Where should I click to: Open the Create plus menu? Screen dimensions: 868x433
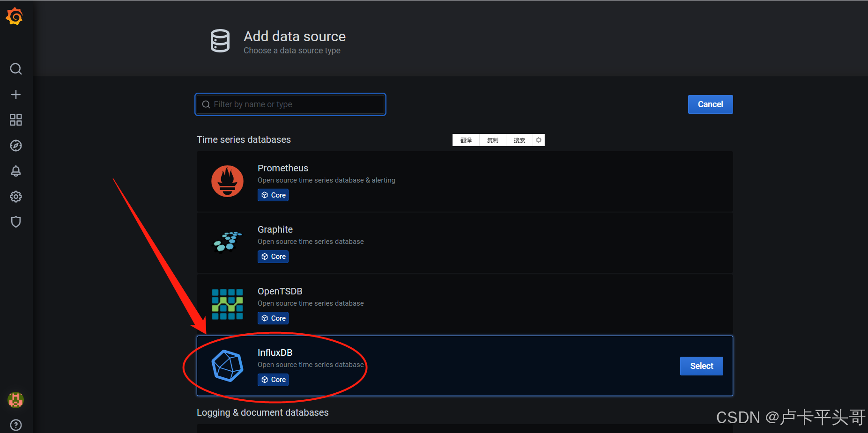(16, 95)
